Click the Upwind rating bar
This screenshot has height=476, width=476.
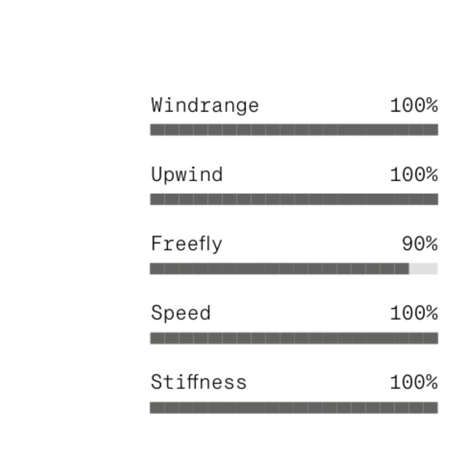click(x=294, y=199)
